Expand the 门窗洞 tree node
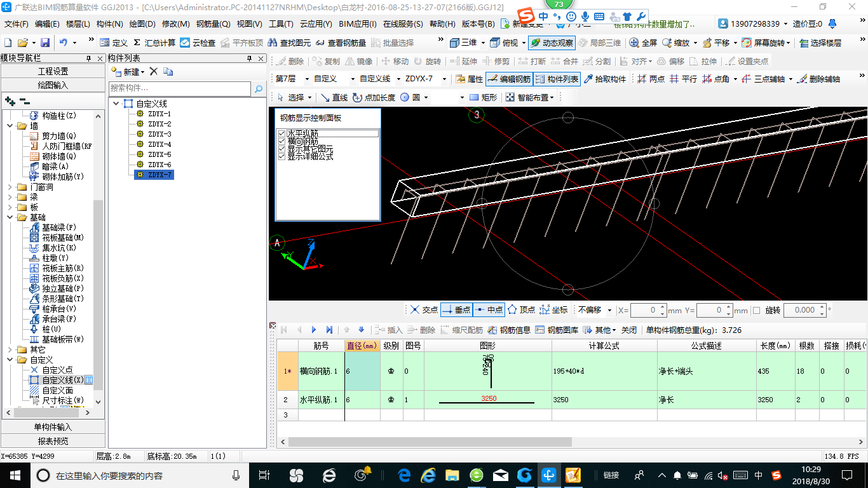The image size is (868, 488). 11,187
